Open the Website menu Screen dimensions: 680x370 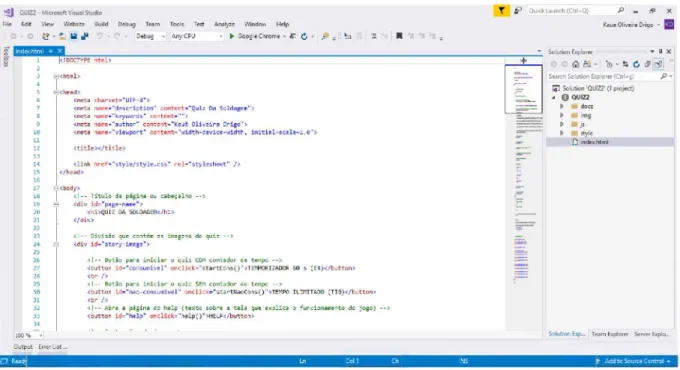point(74,24)
